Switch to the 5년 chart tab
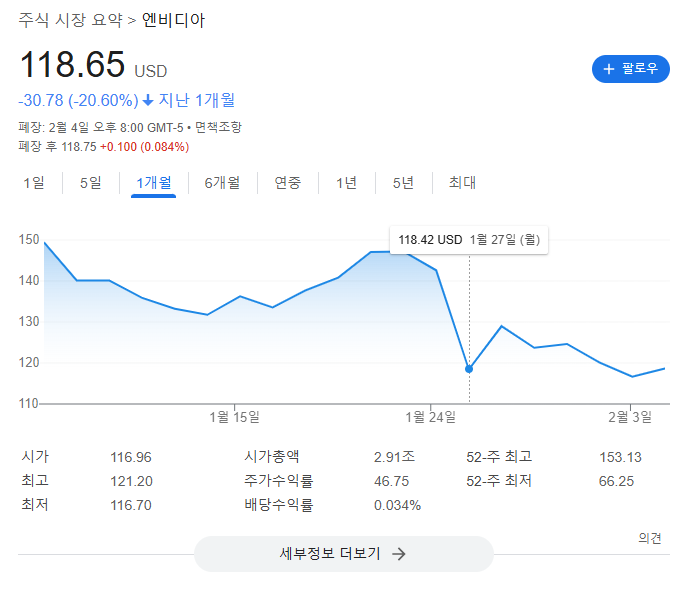This screenshot has width=685, height=589. point(403,183)
